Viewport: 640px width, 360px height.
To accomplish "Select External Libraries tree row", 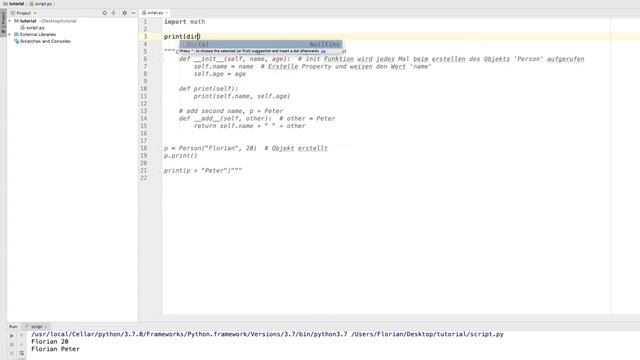I will [35, 35].
